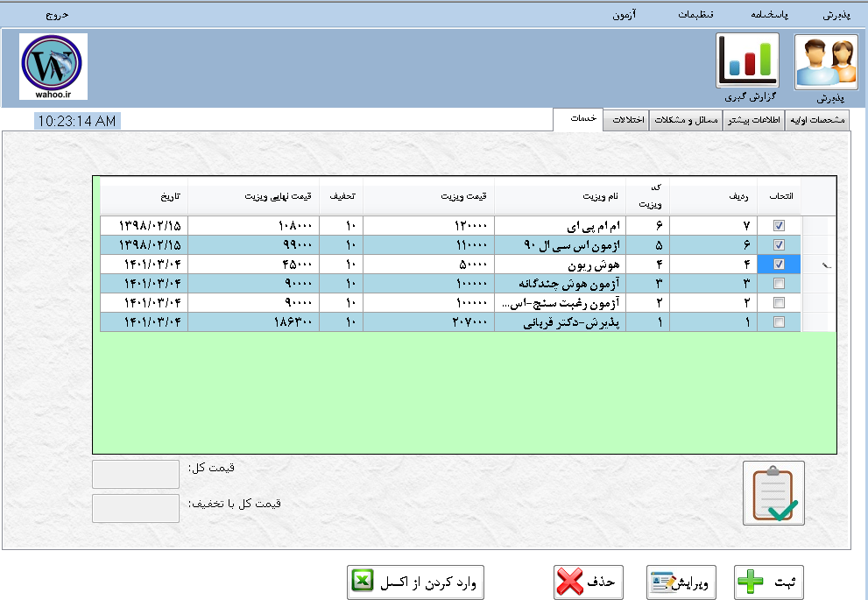
Task: Open the گزارش گیری bar chart icon
Action: [x=747, y=61]
